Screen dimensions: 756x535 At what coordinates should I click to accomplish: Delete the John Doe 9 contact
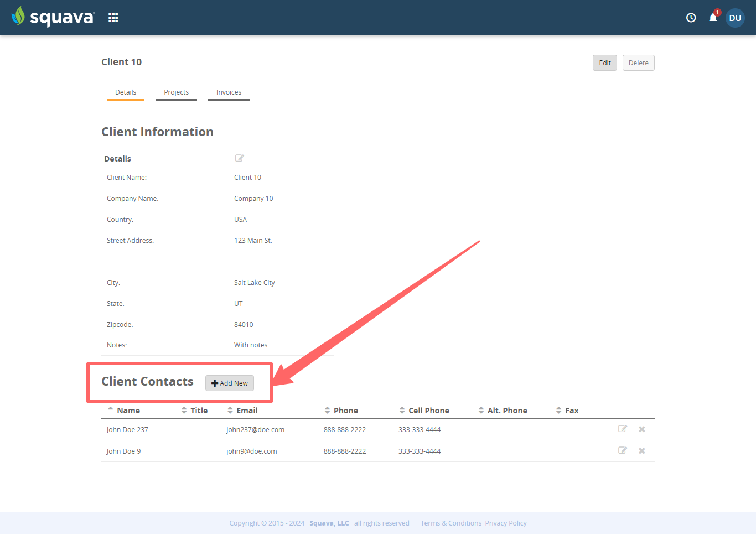click(x=641, y=450)
